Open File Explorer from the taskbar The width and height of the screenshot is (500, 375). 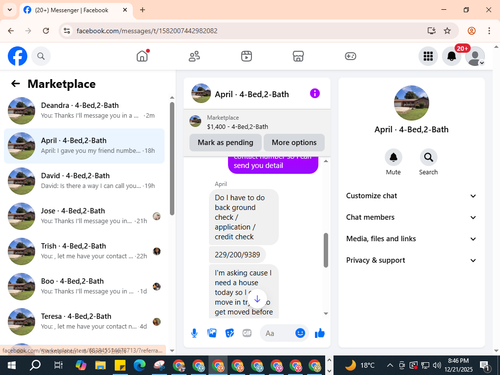pos(100,365)
